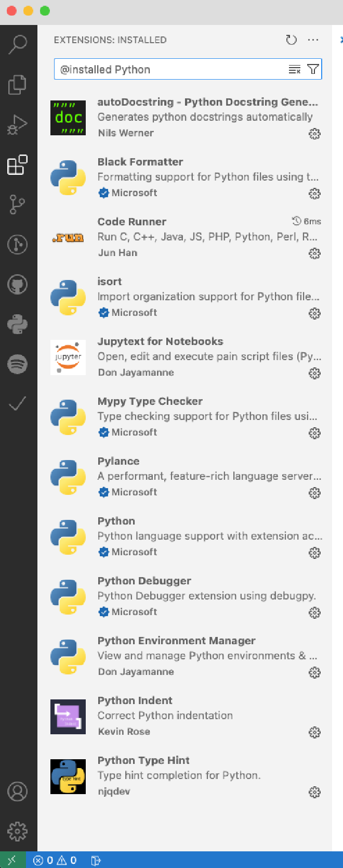Image resolution: width=343 pixels, height=868 pixels.
Task: Clear the extensions search input
Action: click(x=294, y=68)
